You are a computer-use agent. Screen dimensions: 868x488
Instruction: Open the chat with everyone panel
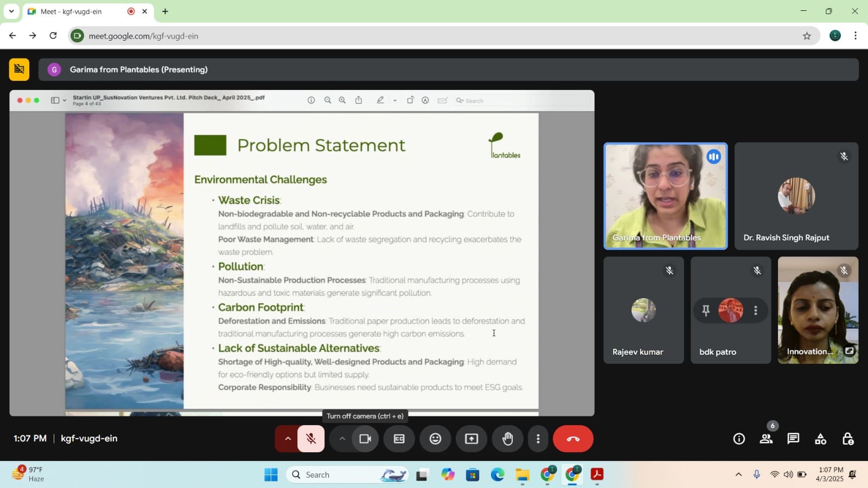(793, 439)
